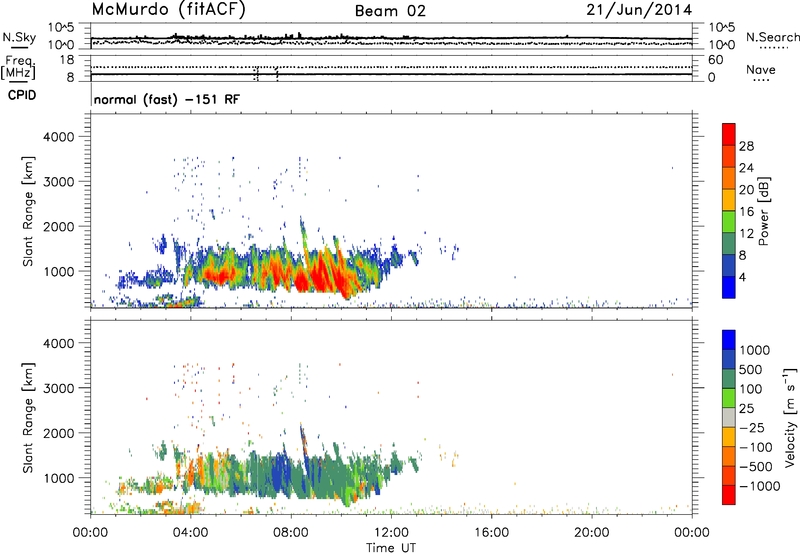Click the '18' frequency axis tick

(x=67, y=60)
